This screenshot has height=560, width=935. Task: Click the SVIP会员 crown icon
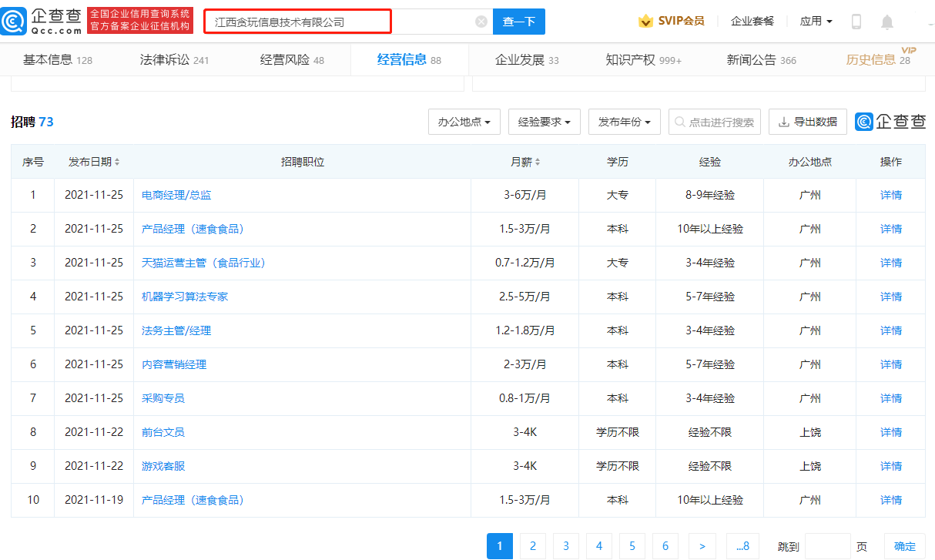click(645, 22)
